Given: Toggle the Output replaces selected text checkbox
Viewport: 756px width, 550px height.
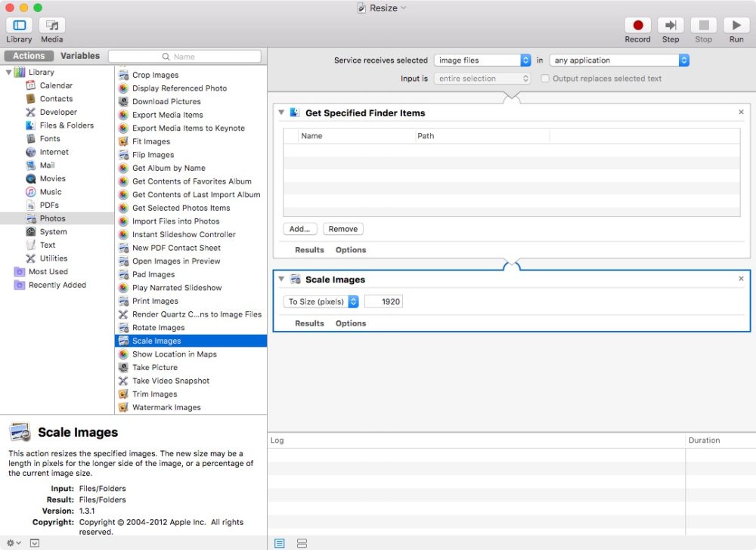Looking at the screenshot, I should [x=545, y=79].
